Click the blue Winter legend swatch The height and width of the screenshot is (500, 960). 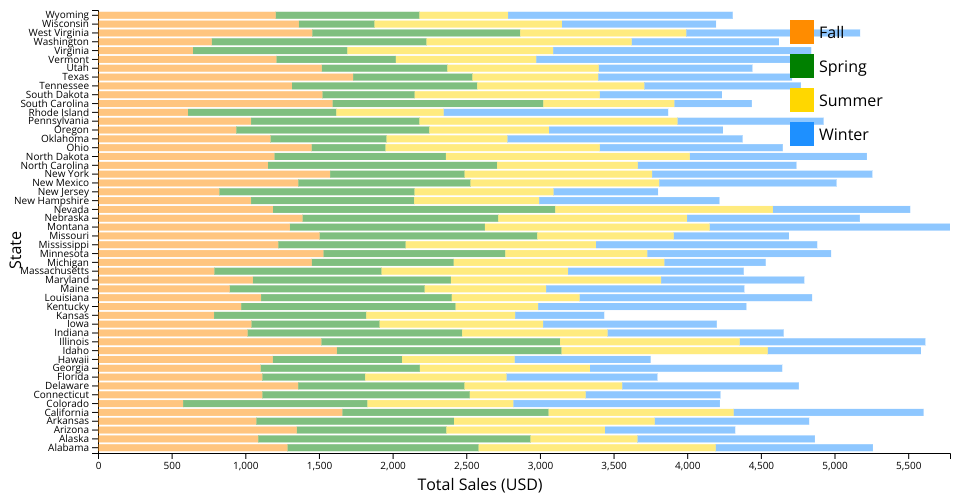coord(801,134)
